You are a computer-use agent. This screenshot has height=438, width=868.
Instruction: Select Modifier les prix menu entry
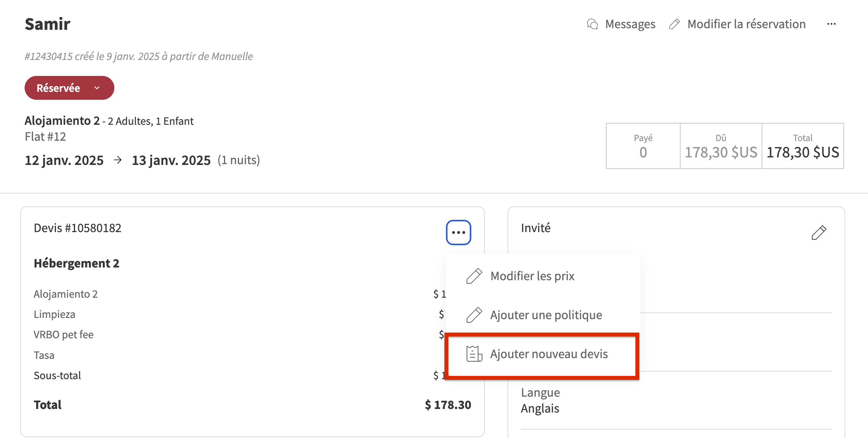click(x=532, y=276)
